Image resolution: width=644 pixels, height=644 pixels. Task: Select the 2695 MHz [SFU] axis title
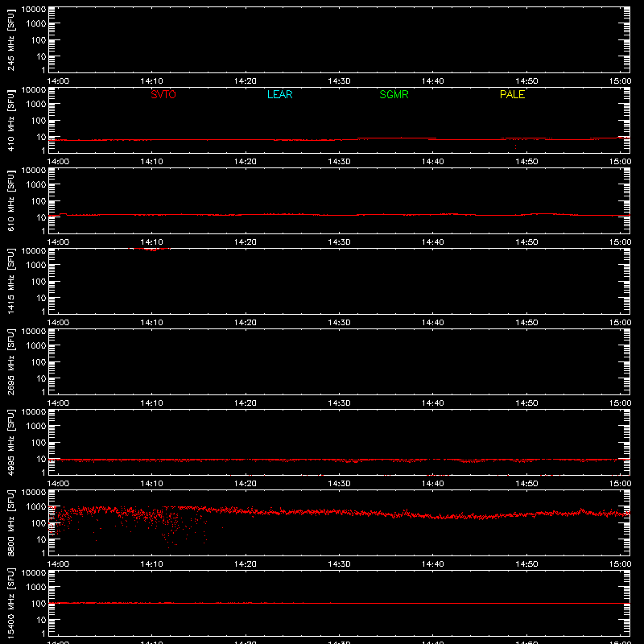[x=10, y=361]
